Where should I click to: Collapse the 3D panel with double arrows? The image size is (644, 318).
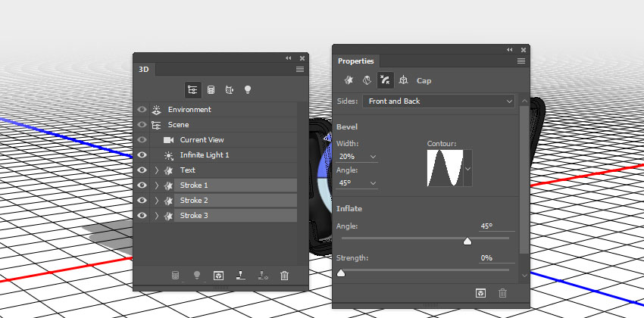click(289, 58)
